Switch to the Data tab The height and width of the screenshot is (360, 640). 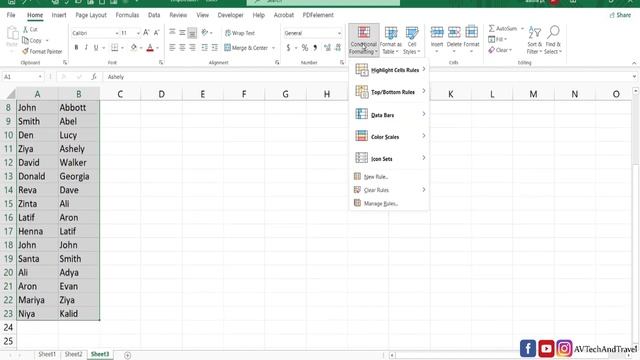point(154,15)
